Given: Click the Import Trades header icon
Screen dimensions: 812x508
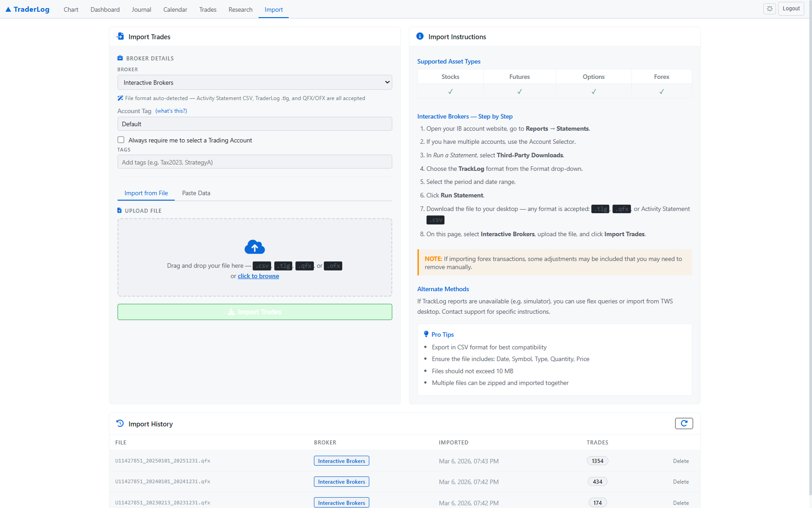Looking at the screenshot, I should click(120, 37).
